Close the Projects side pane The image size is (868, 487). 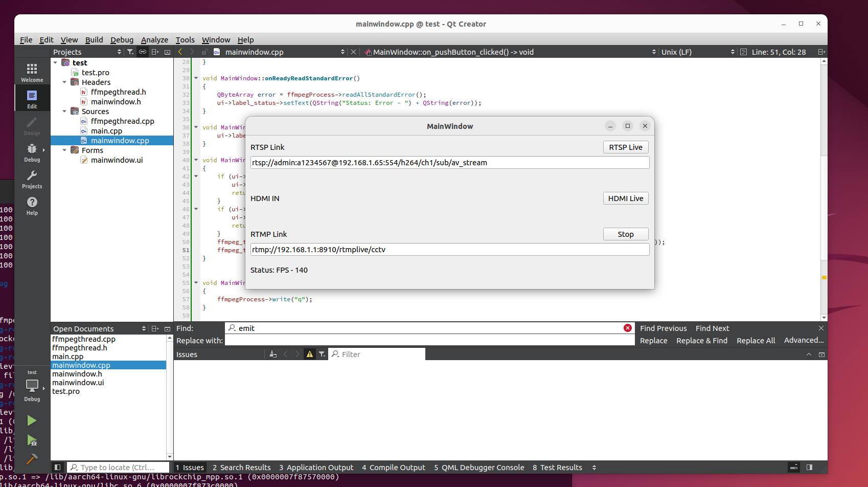point(167,52)
